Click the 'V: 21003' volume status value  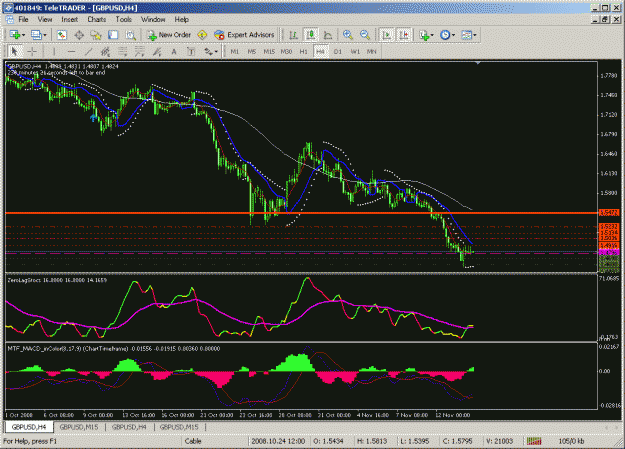pyautogui.click(x=499, y=441)
